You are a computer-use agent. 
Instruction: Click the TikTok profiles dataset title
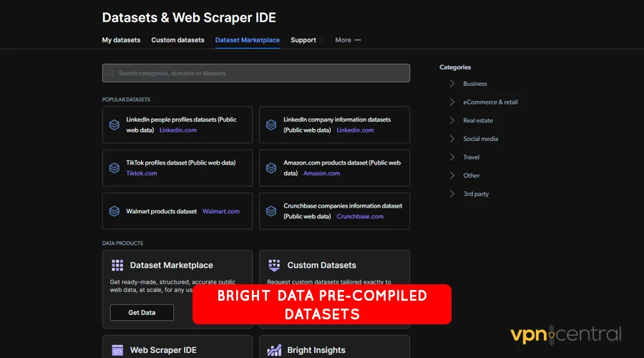coord(181,163)
